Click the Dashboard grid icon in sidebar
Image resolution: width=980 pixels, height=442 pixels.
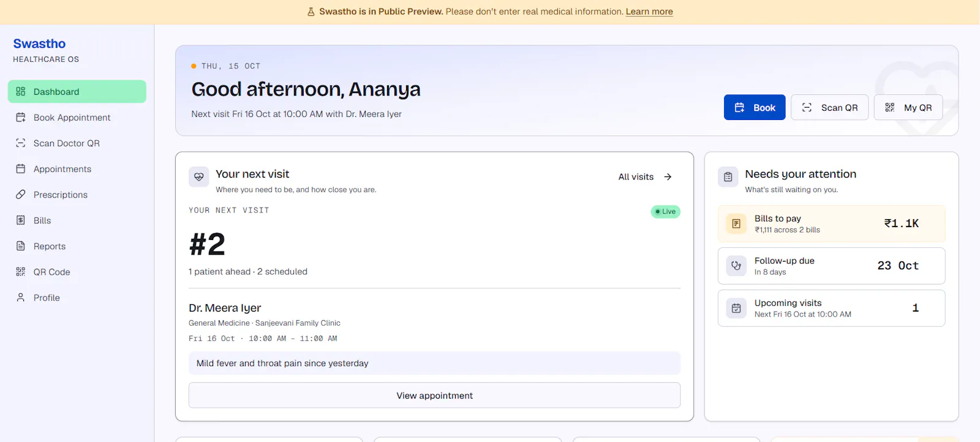pyautogui.click(x=21, y=92)
